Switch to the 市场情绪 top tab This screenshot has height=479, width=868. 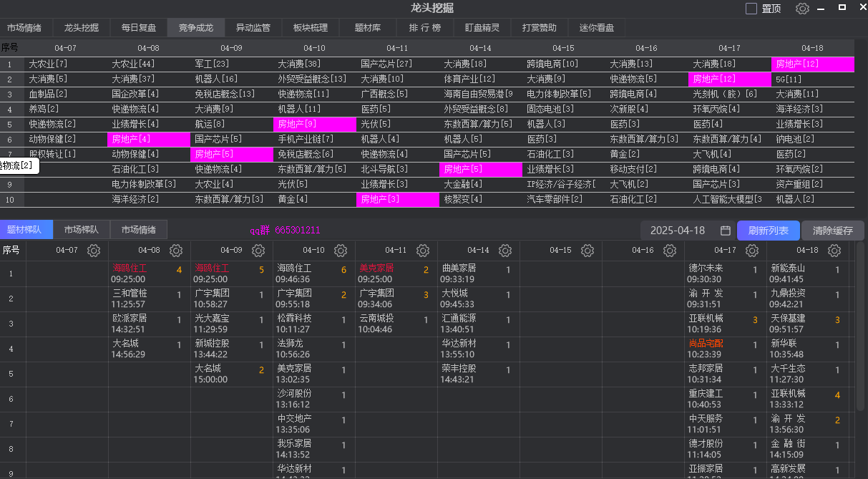pyautogui.click(x=24, y=28)
